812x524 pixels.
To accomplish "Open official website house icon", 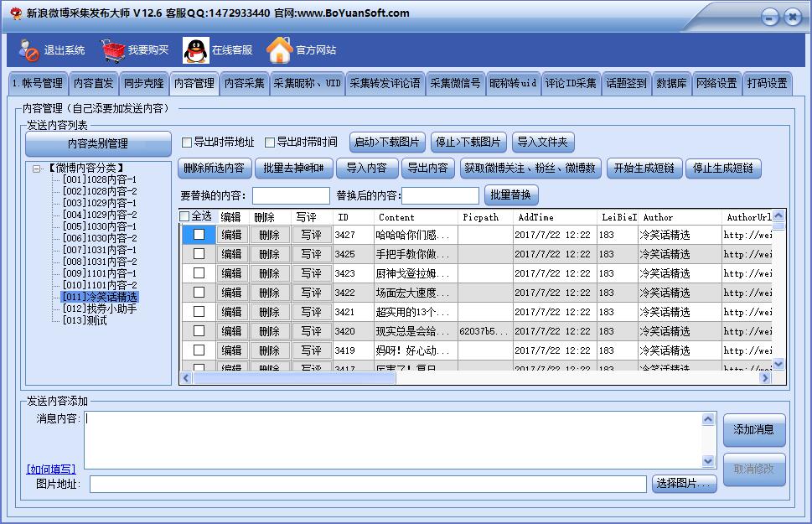I will 280,50.
